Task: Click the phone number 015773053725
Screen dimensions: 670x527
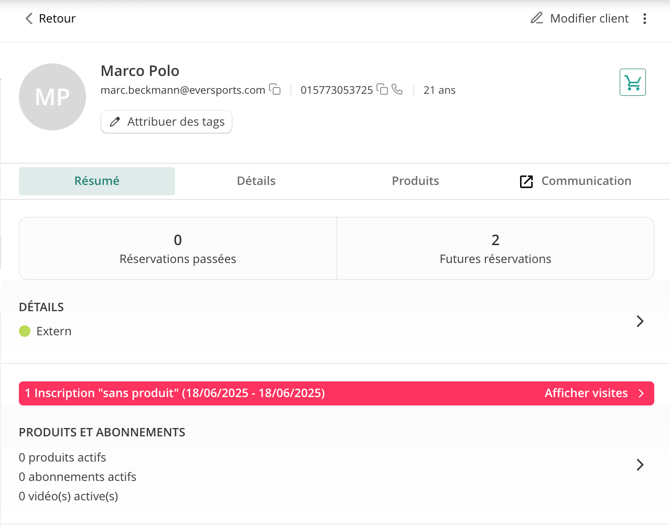Action: pos(337,90)
